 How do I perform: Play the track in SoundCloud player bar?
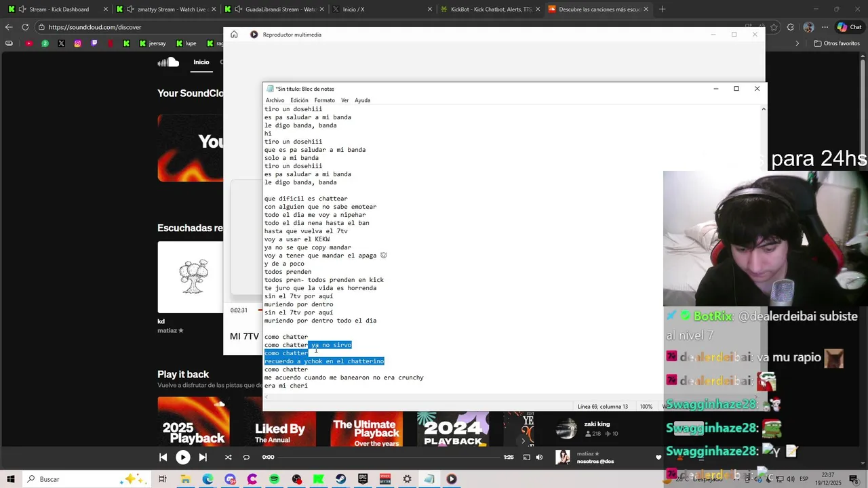pyautogui.click(x=183, y=457)
